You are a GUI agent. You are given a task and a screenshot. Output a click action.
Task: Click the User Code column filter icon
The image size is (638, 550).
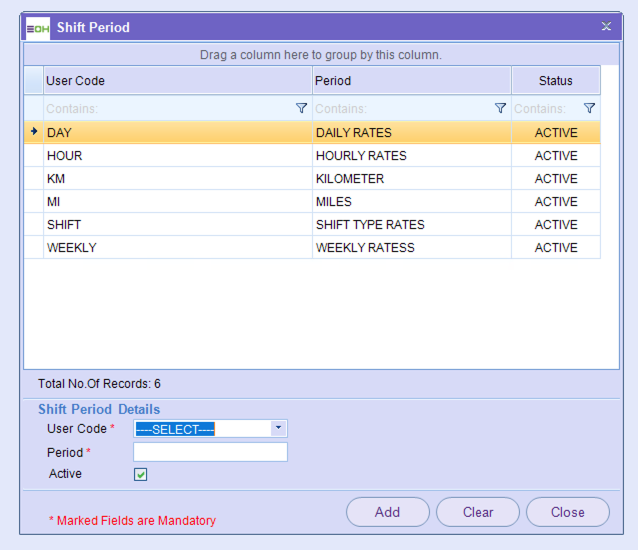click(301, 108)
